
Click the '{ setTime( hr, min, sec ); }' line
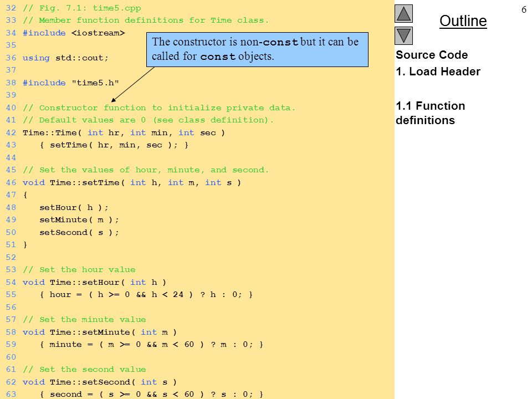click(x=114, y=145)
